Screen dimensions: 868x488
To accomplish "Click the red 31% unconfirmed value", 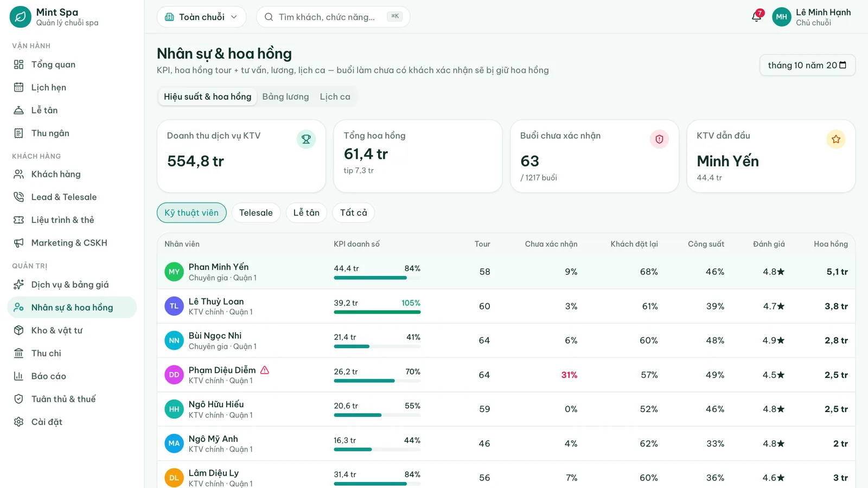I will 569,375.
